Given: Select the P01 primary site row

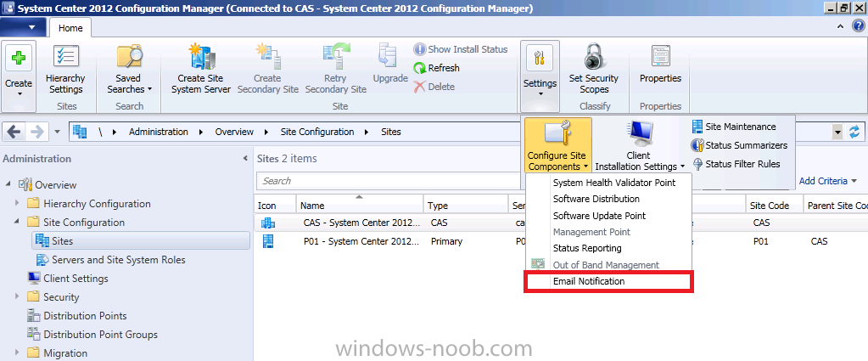Looking at the screenshot, I should (x=561, y=241).
